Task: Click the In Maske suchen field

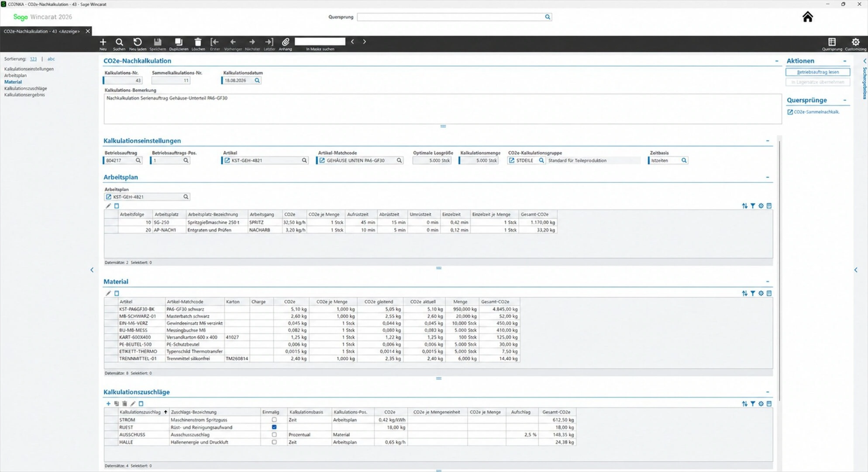Action: 320,42
